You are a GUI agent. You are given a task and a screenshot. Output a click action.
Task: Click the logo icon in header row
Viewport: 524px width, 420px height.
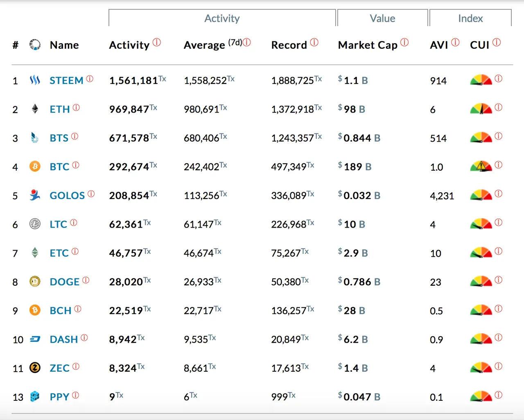[35, 45]
